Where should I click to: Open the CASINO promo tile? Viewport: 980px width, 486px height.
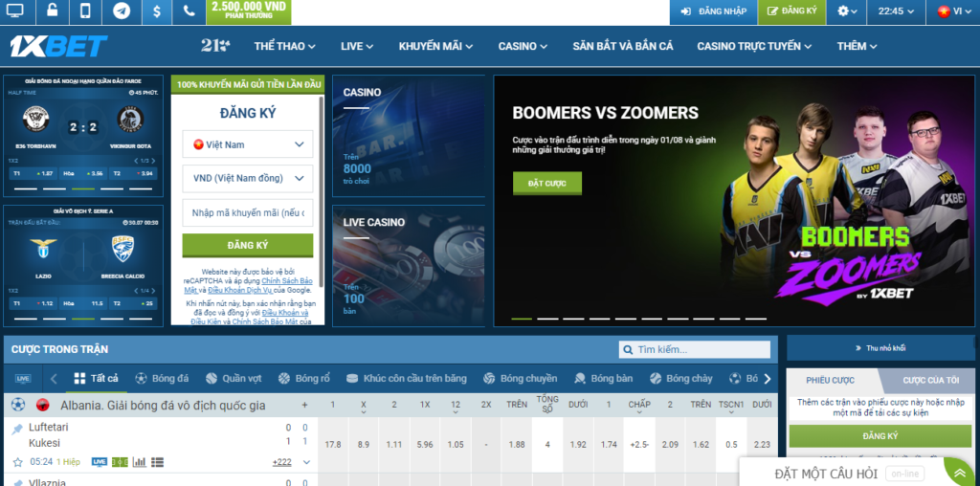click(408, 136)
